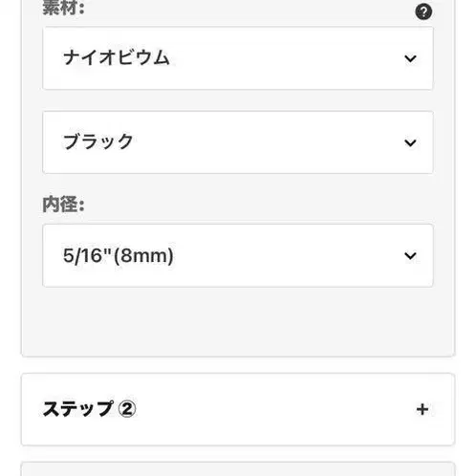Click the ステップ title text
476x476 pixels.
(x=78, y=409)
